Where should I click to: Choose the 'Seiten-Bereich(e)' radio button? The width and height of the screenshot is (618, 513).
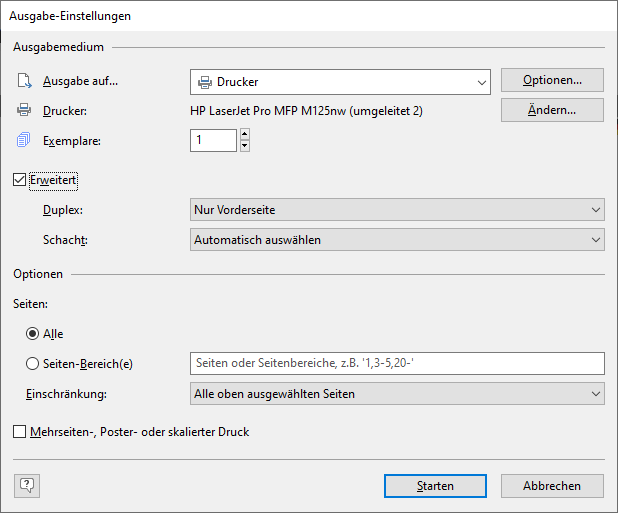(33, 364)
